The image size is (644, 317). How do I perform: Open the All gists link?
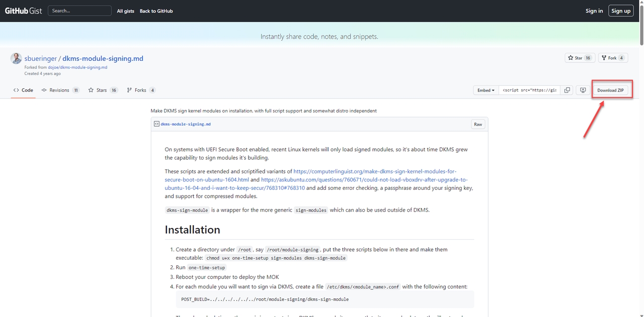coord(125,11)
